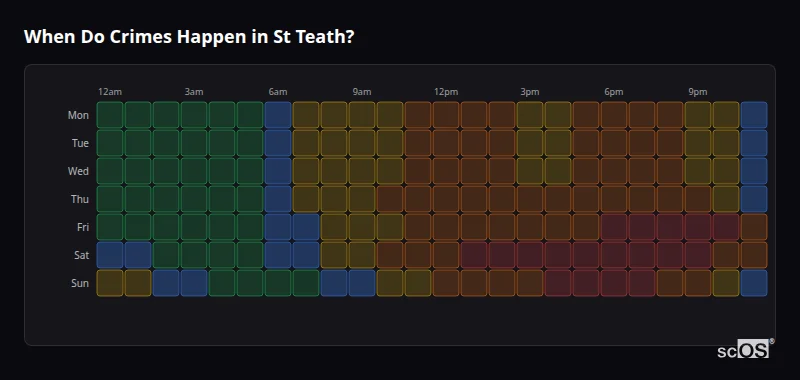The height and width of the screenshot is (380, 800).
Task: Click the Saturday 12pm orange cell
Action: [x=446, y=255]
